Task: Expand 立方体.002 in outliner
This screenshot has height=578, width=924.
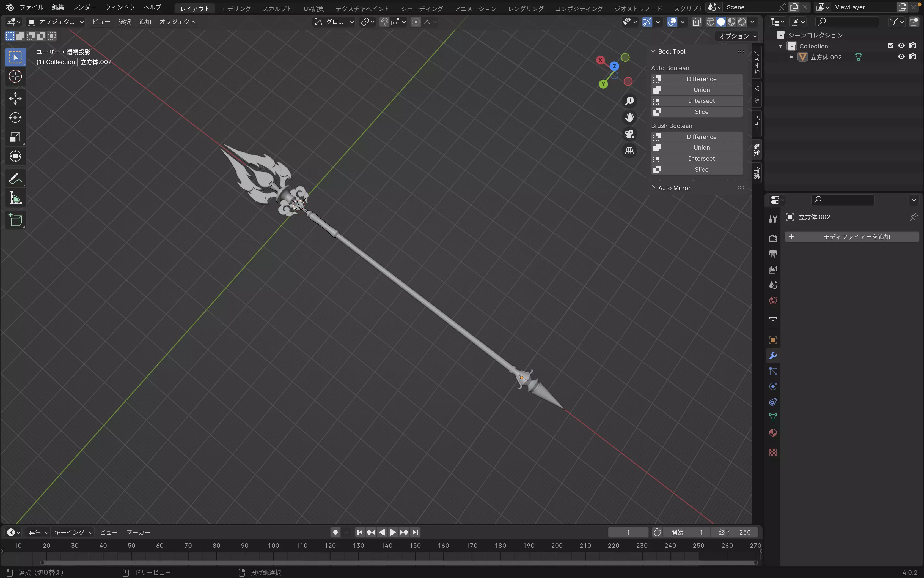Action: pyautogui.click(x=791, y=57)
